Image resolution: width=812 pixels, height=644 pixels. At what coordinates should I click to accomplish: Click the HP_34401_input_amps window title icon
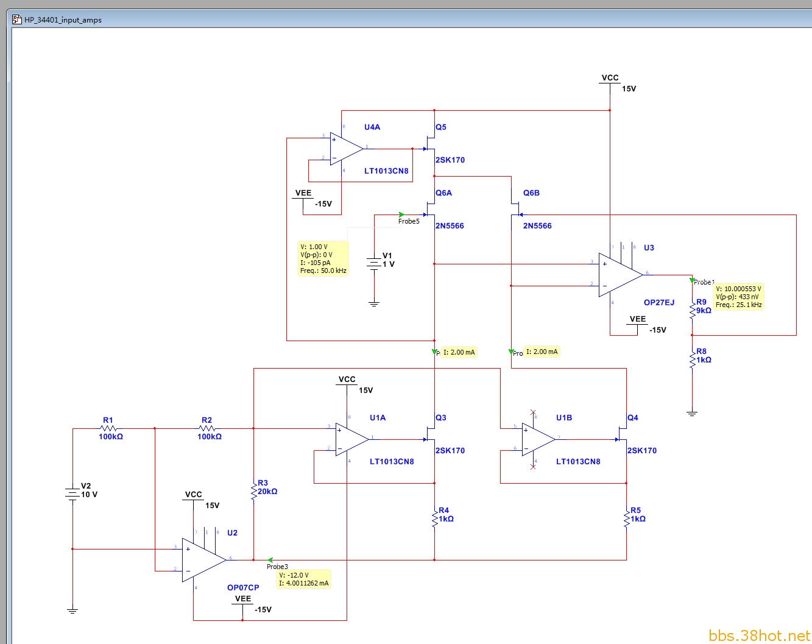coord(17,19)
